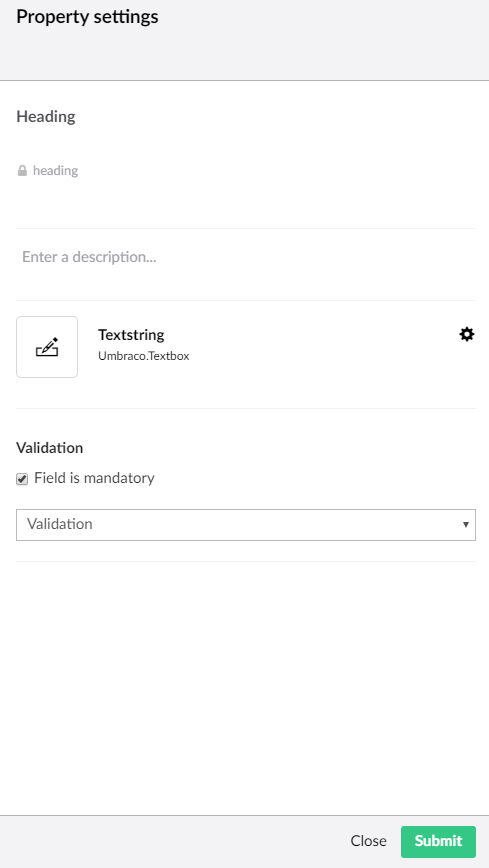This screenshot has width=489, height=868.
Task: Click the 'Field is mandatory' label text
Action: coord(94,478)
